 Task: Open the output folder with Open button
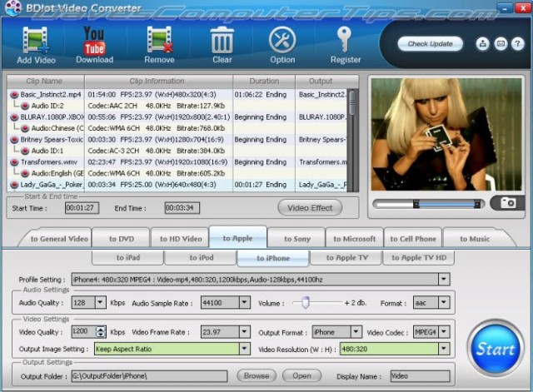point(301,375)
